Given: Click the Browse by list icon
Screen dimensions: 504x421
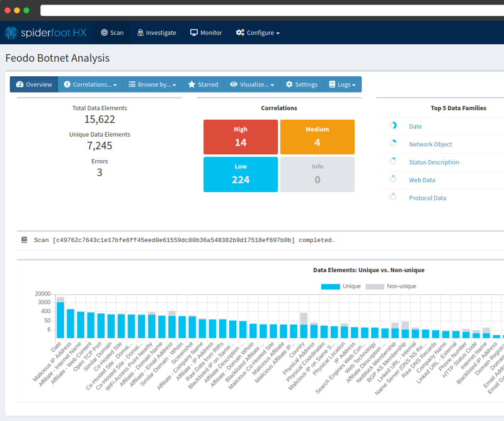Looking at the screenshot, I should point(132,84).
